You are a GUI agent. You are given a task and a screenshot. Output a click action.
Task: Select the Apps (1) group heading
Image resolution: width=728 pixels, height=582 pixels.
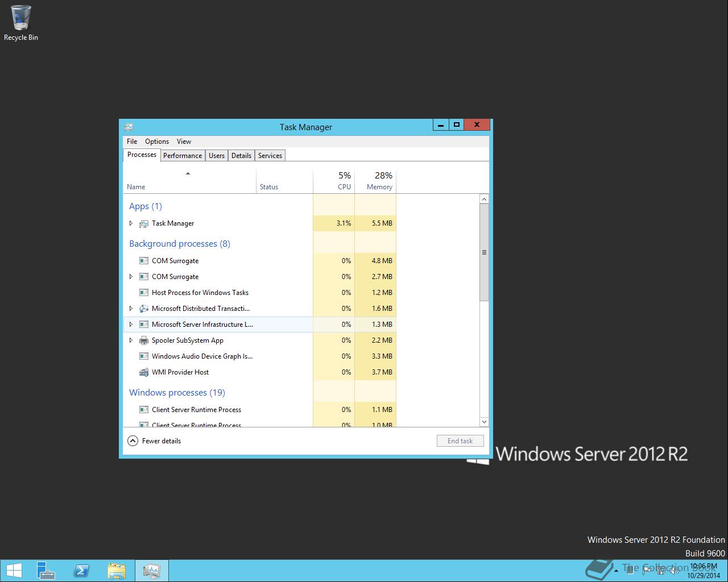tap(146, 206)
